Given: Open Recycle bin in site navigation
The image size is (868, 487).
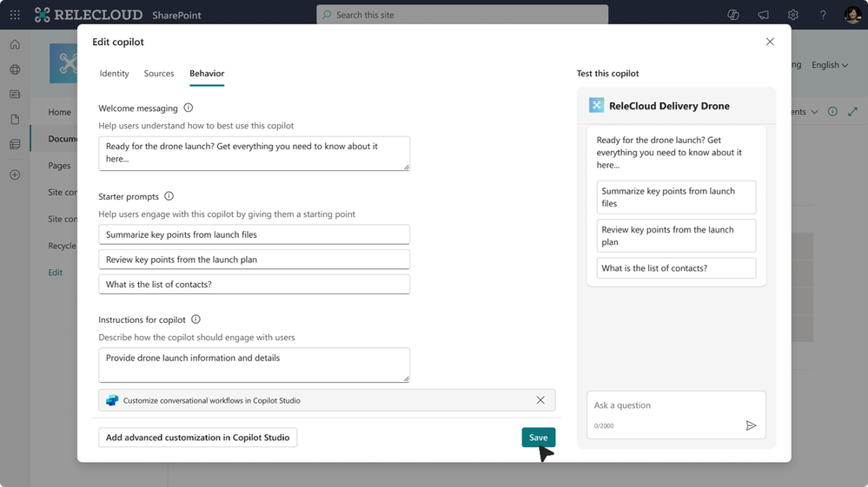Looking at the screenshot, I should [62, 246].
